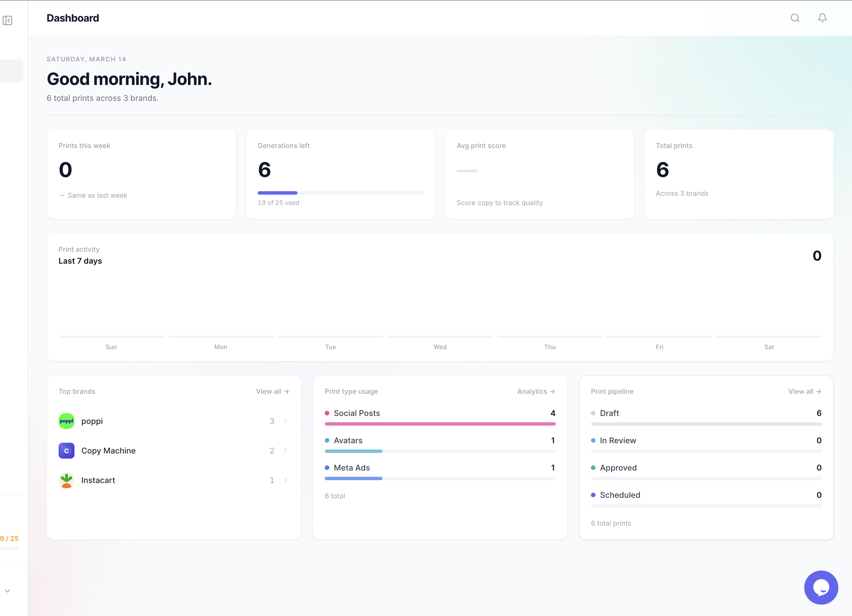The image size is (852, 616).
Task: Click the Copy Machine brand icon
Action: [x=67, y=450]
